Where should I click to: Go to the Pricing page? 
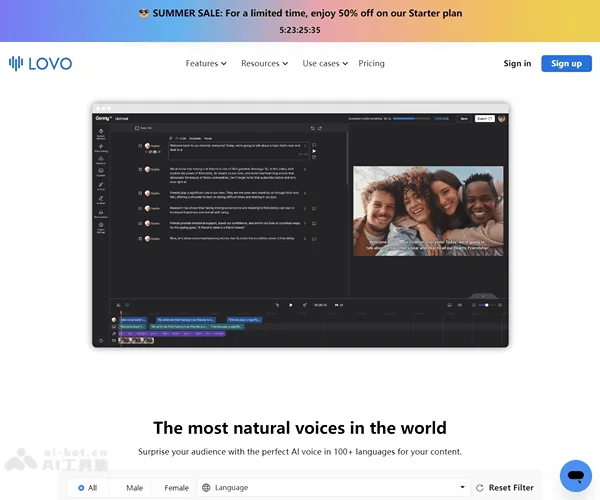click(371, 63)
